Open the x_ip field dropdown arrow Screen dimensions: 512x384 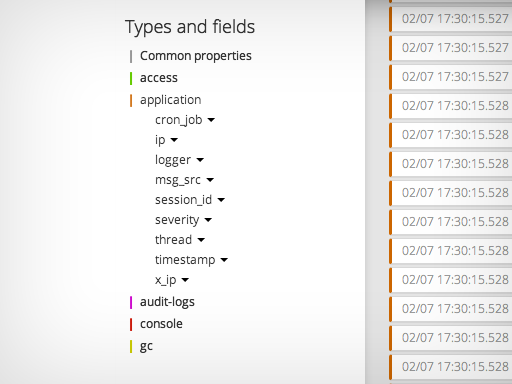point(185,280)
